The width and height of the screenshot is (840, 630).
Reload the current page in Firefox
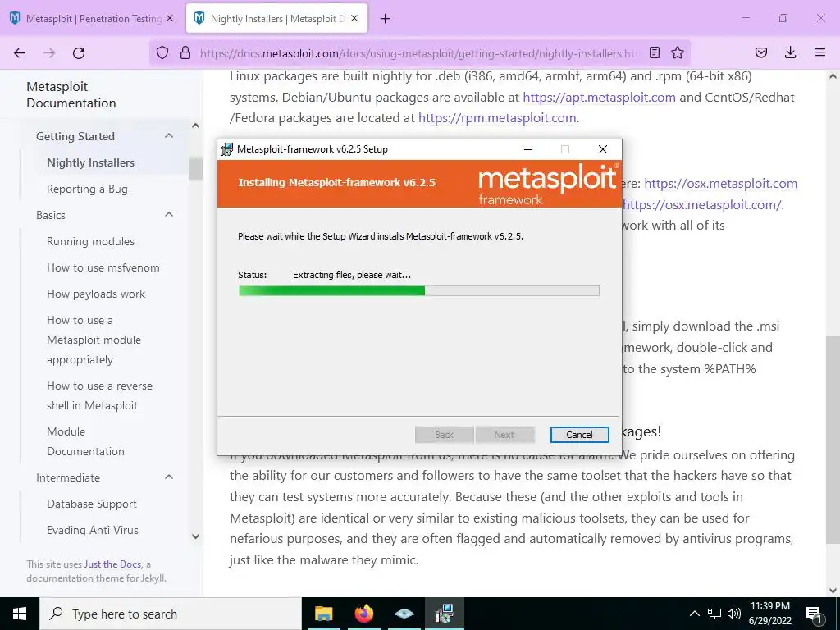79,52
